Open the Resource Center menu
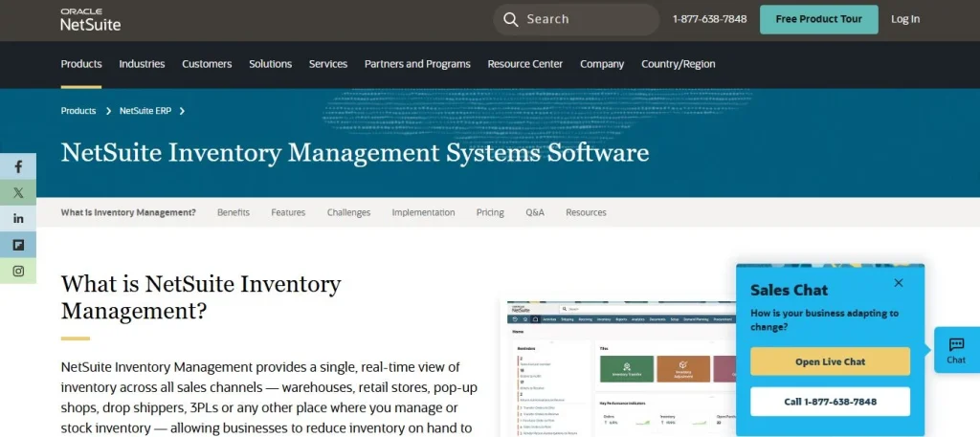The width and height of the screenshot is (980, 437). pyautogui.click(x=525, y=64)
